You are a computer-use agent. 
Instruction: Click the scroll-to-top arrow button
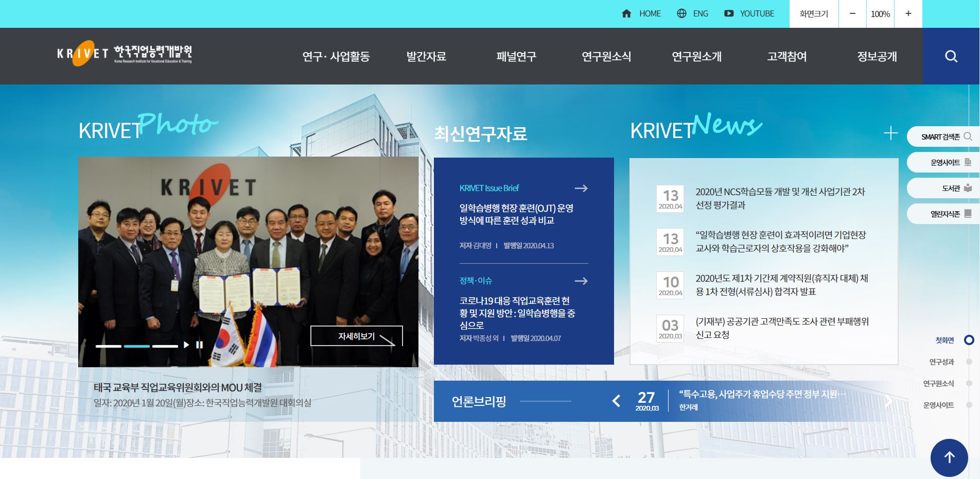point(949,457)
